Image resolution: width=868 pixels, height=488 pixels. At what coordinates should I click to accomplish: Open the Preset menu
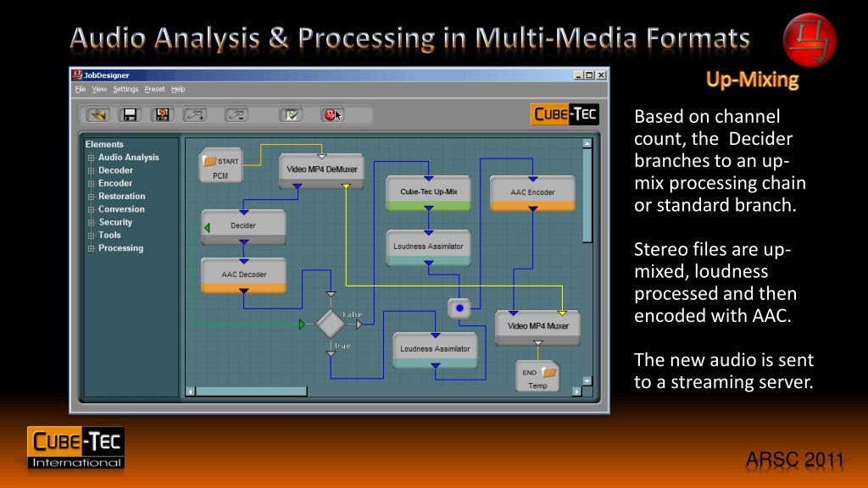click(154, 89)
